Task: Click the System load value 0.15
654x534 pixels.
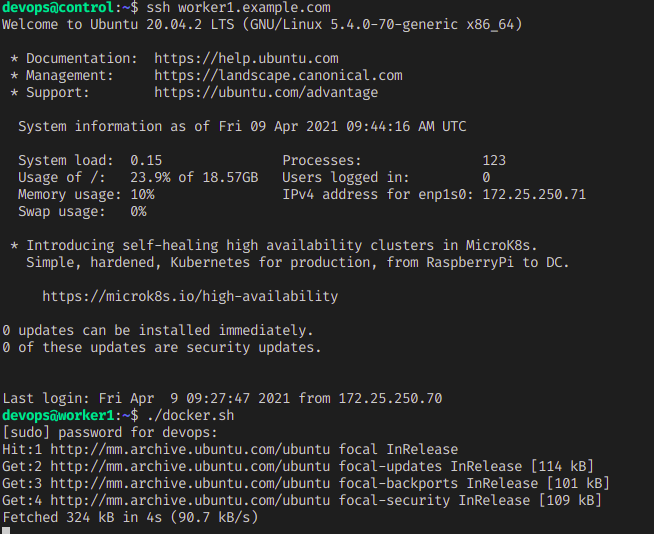Action: (x=146, y=161)
